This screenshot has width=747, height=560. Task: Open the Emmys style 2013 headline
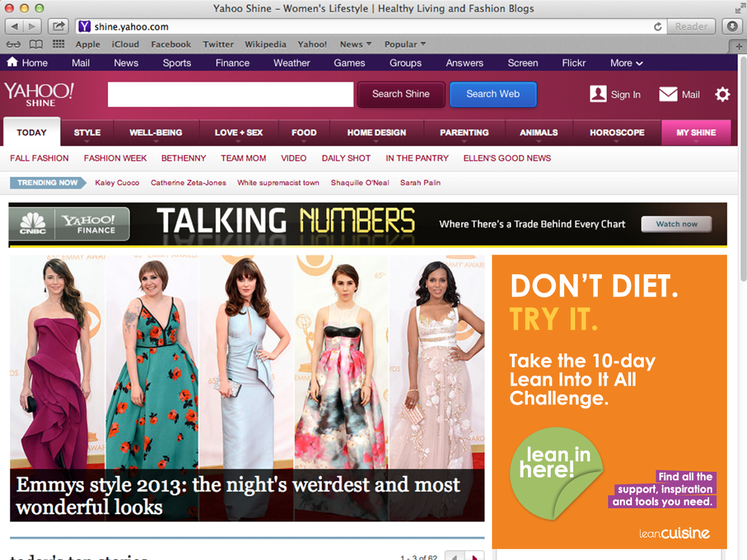(x=238, y=496)
